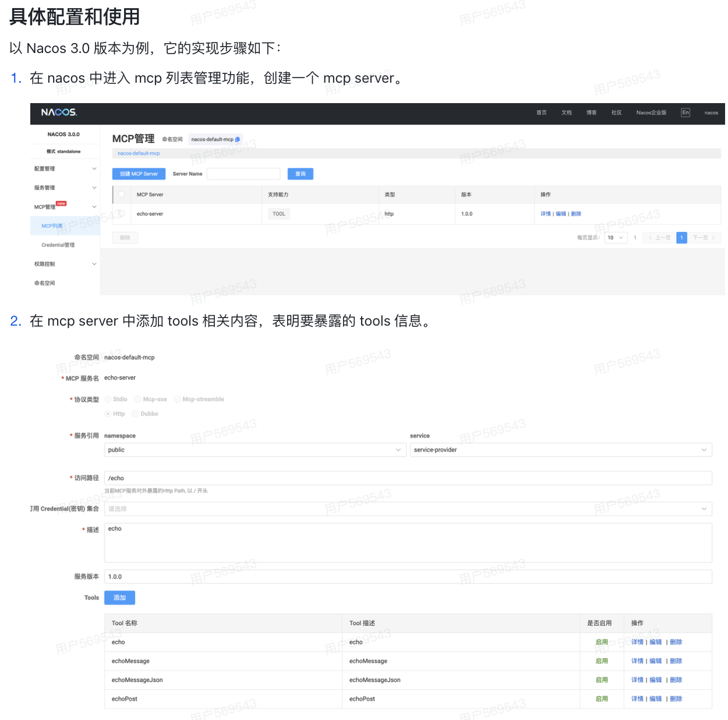Open 详情 for the echo-server row
The width and height of the screenshot is (728, 720).
(x=545, y=214)
